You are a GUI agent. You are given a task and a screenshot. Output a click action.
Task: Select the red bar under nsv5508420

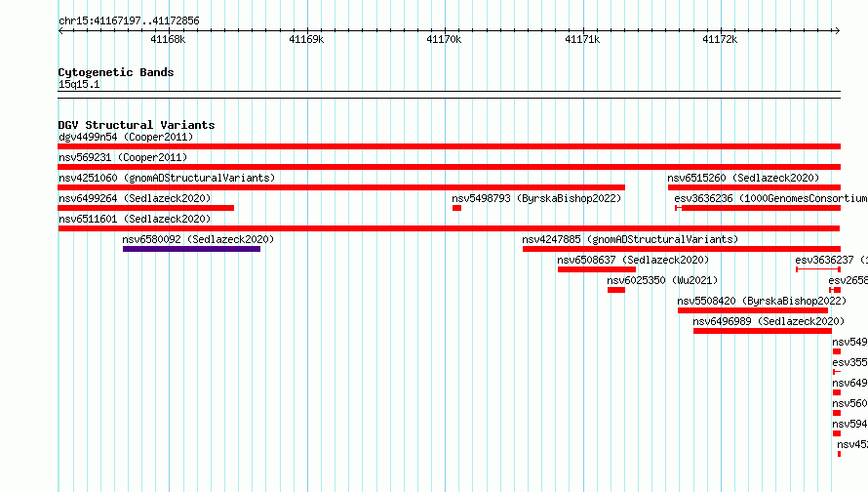pos(753,310)
